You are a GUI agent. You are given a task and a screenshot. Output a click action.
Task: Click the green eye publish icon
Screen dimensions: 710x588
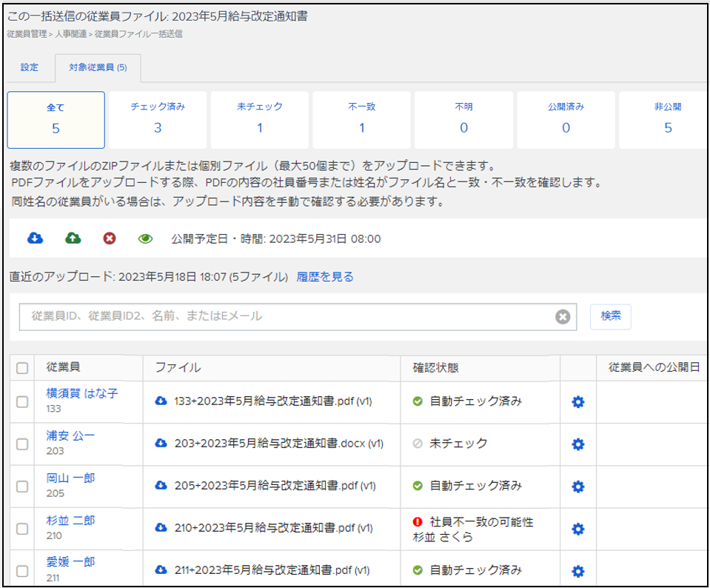(x=145, y=238)
